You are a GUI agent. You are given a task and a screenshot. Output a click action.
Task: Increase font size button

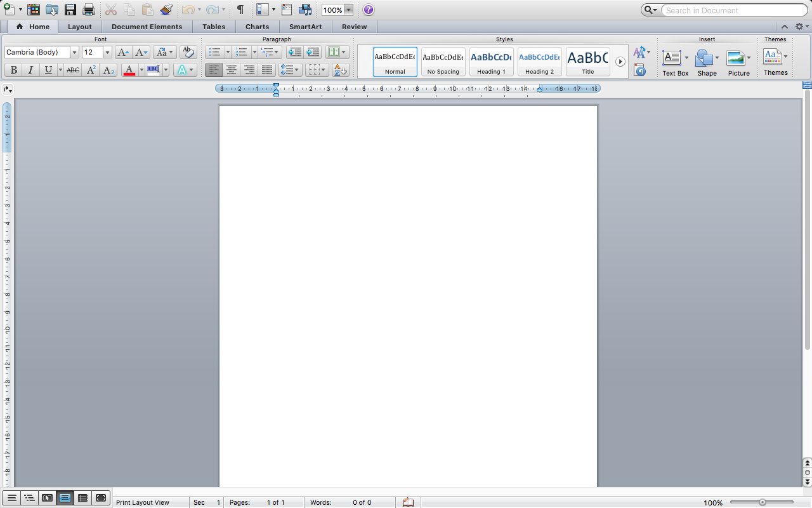(124, 52)
